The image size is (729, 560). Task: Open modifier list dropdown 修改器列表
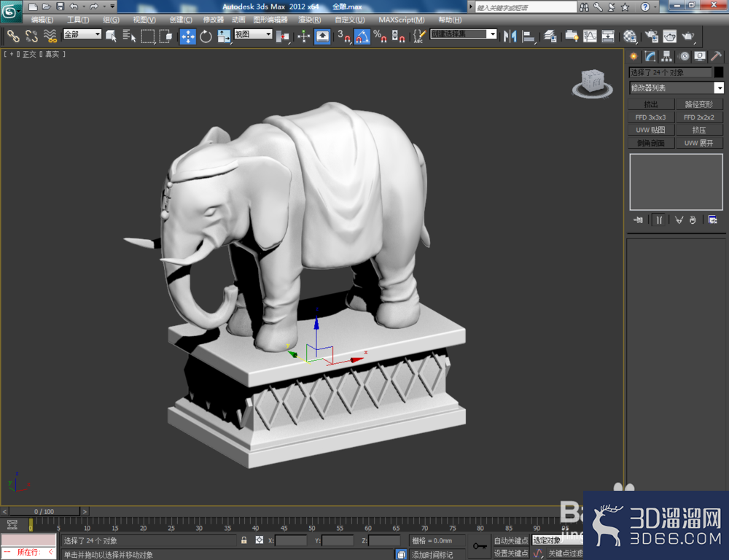pyautogui.click(x=677, y=88)
